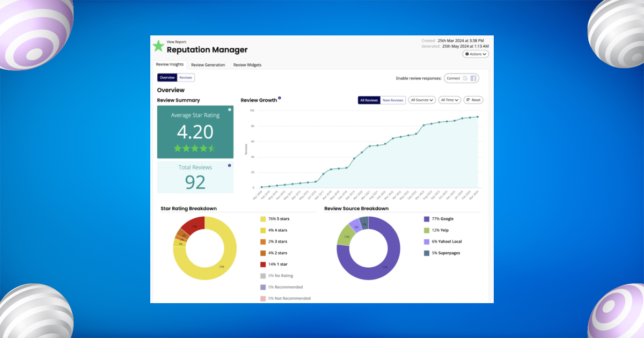Screen dimensions: 644x338
Task: Click the Reset button with refresh icon
Action: pos(473,100)
